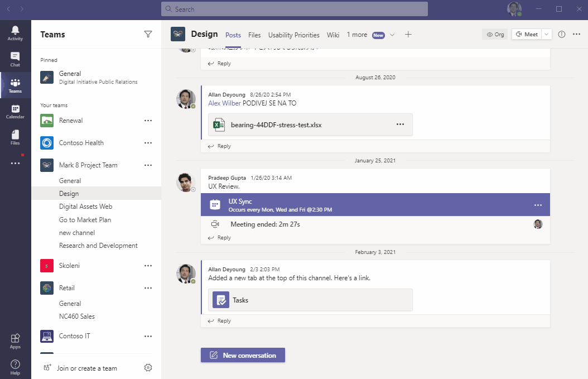Screen dimensions: 588x379
Task: Open more options for Renewal team
Action: [x=148, y=121]
